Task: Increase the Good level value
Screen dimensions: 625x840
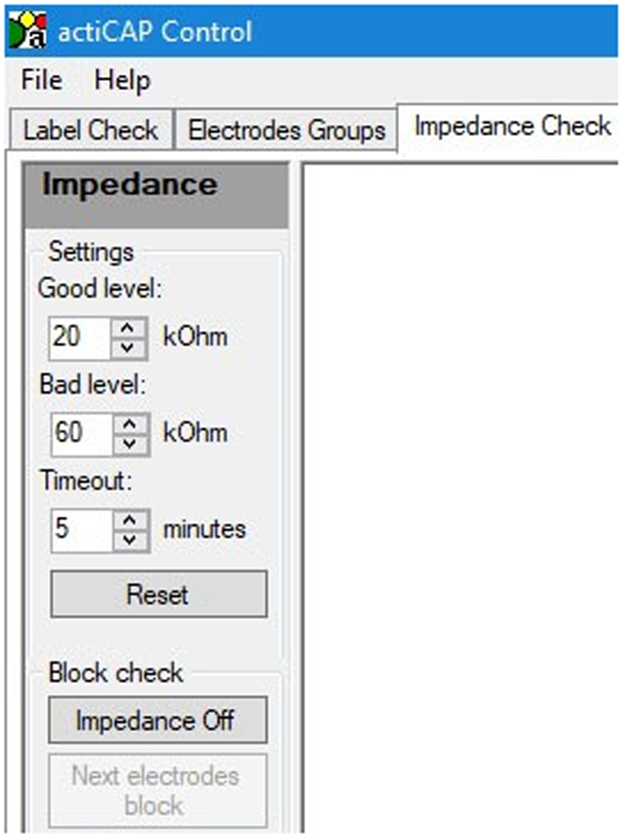Action: pos(127,328)
